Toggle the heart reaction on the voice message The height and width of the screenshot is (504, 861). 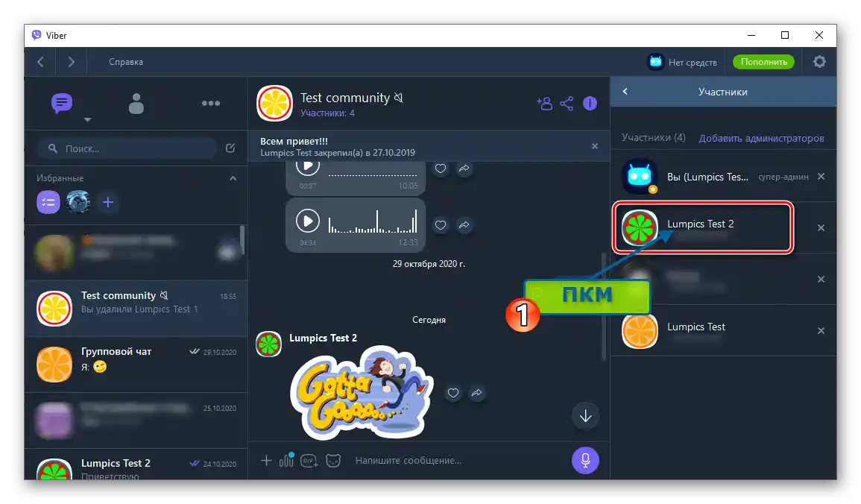[x=441, y=224]
